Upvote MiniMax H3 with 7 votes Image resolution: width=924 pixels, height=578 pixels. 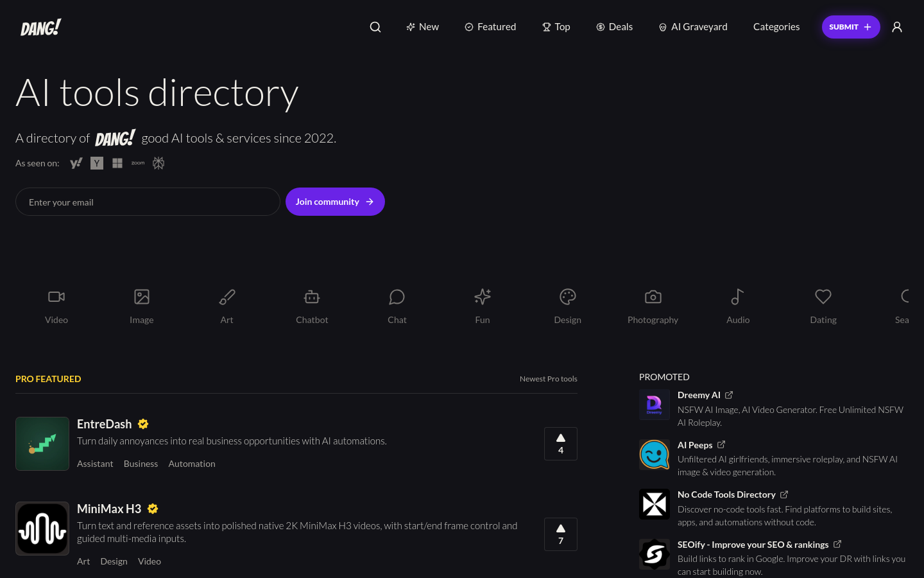coord(561,534)
